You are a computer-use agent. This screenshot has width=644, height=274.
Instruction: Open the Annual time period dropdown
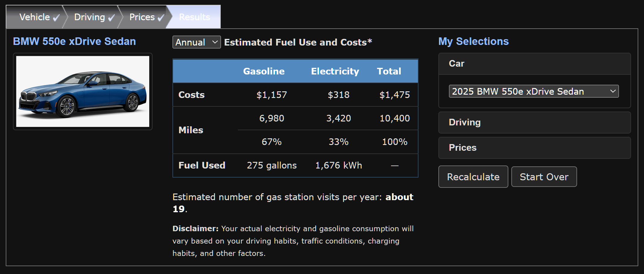click(x=197, y=42)
